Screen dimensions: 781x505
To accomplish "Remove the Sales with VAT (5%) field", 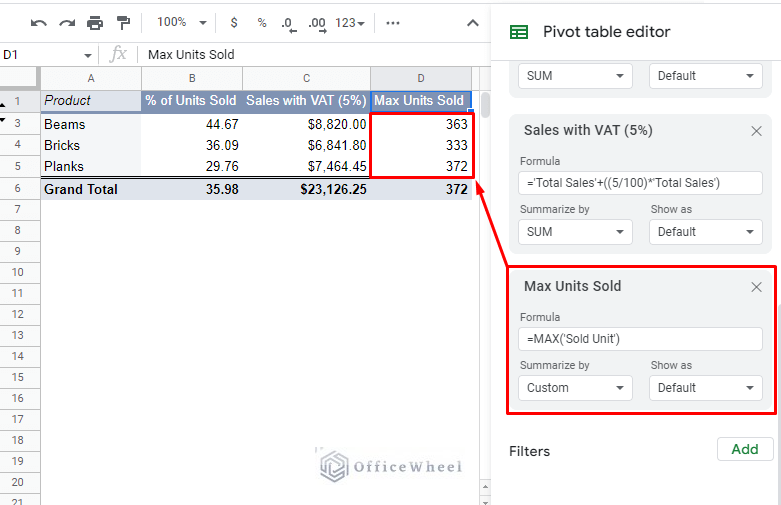I will coord(756,131).
